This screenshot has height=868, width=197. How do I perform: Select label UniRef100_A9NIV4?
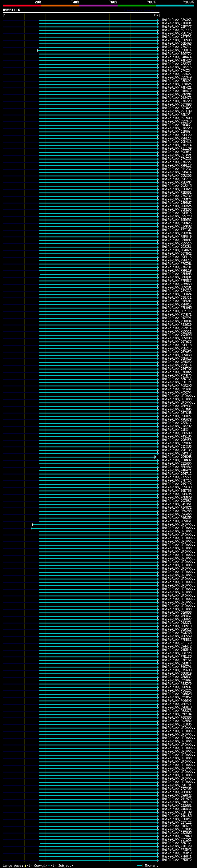click(x=177, y=115)
